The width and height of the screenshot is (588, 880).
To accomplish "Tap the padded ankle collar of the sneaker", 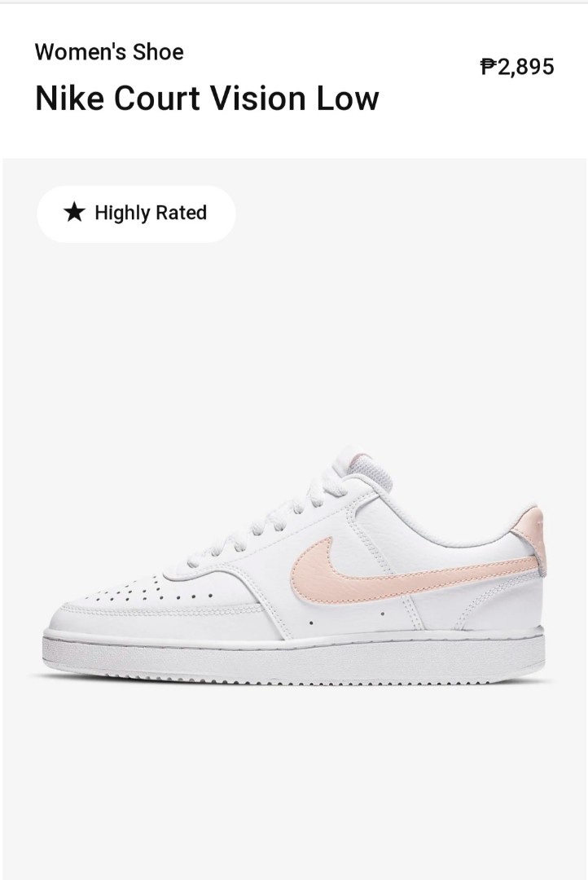I will pyautogui.click(x=449, y=519).
